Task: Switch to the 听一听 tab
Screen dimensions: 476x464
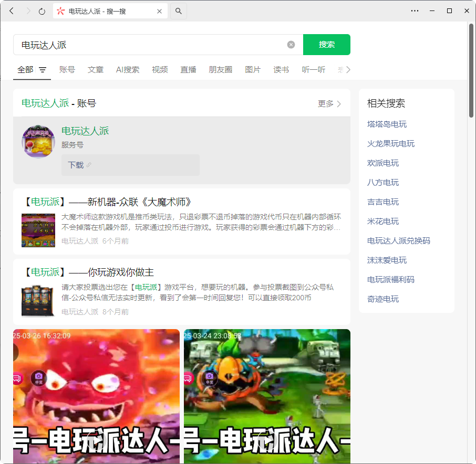Action: click(x=314, y=70)
